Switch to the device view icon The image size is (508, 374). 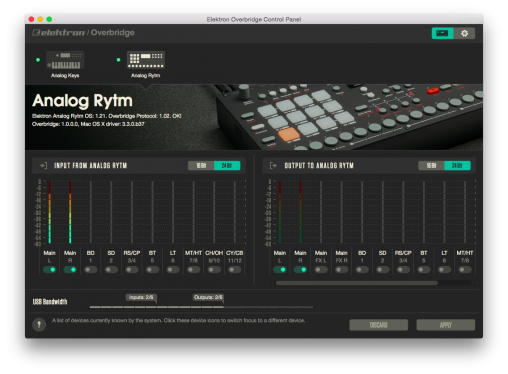pos(443,33)
